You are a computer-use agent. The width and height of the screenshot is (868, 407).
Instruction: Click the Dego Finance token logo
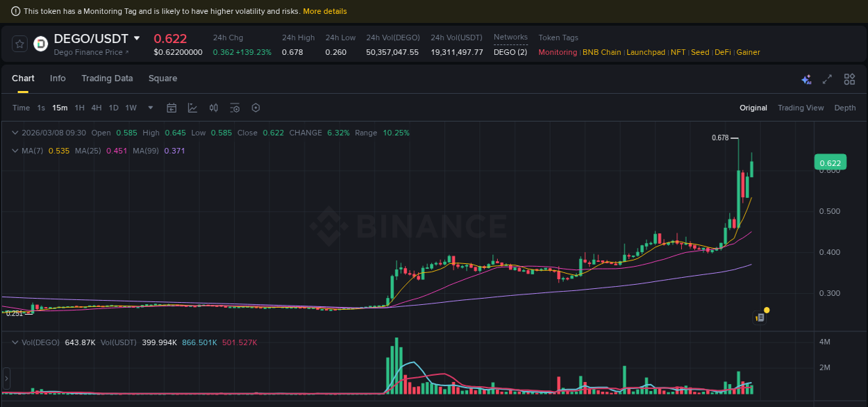40,44
